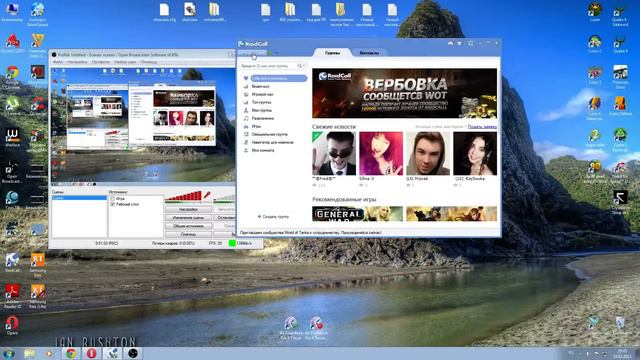Screen dimensions: 640x360
Task: Open the Open Broadcaster desktop shortcut
Action: click(11, 171)
